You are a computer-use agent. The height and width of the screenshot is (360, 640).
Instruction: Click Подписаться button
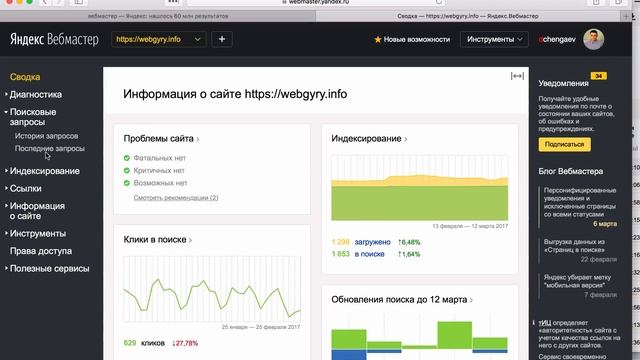pos(564,144)
